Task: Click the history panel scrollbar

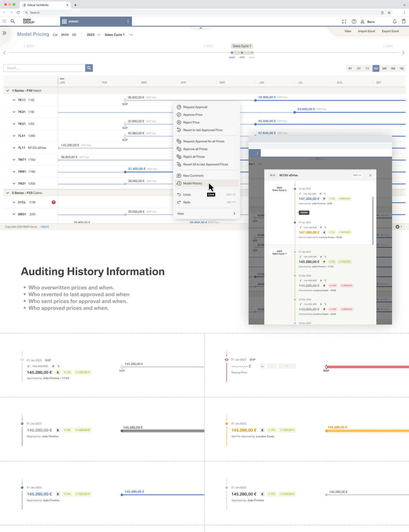Action: pos(373,221)
